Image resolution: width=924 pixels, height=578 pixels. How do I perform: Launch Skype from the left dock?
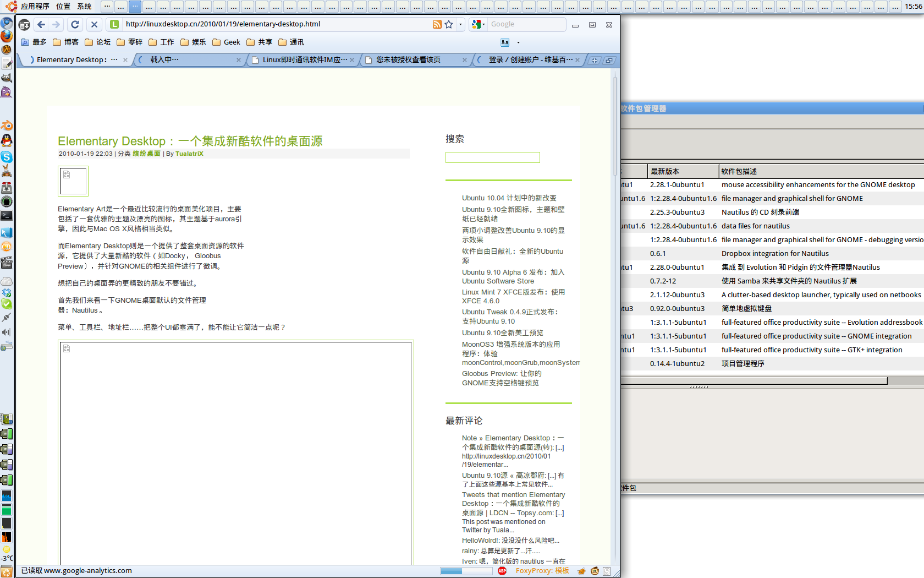coord(7,157)
